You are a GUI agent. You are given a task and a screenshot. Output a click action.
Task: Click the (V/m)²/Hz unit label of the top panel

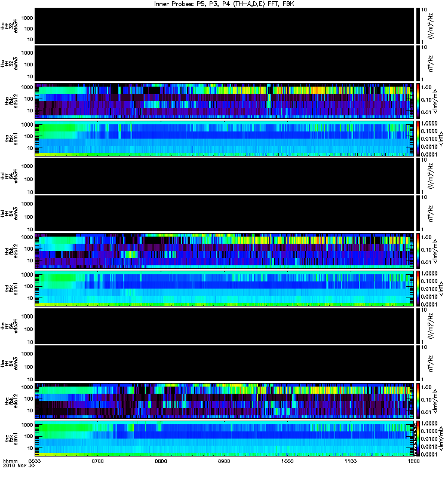(x=431, y=26)
